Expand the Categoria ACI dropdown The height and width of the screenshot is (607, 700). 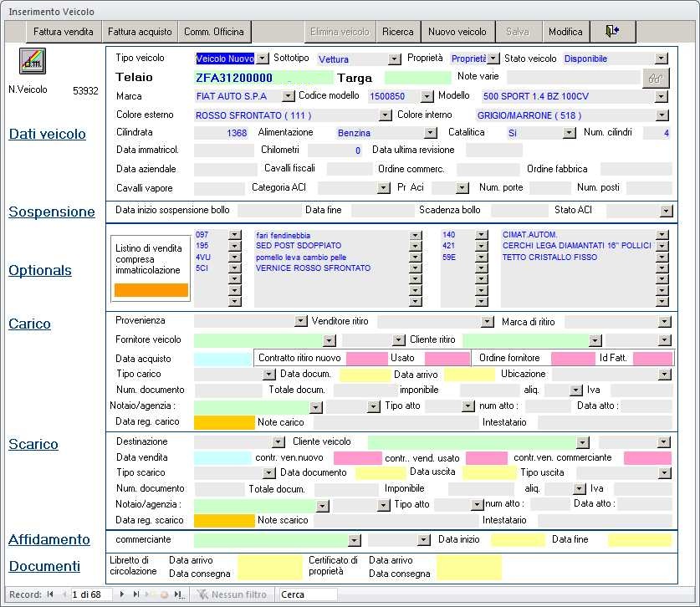[384, 188]
